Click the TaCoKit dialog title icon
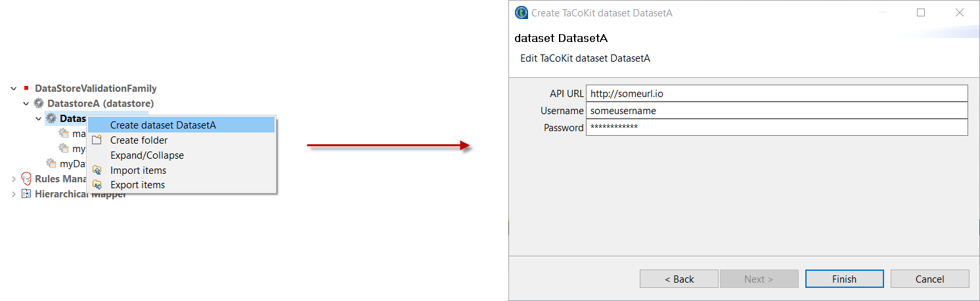980x301 pixels. (522, 12)
